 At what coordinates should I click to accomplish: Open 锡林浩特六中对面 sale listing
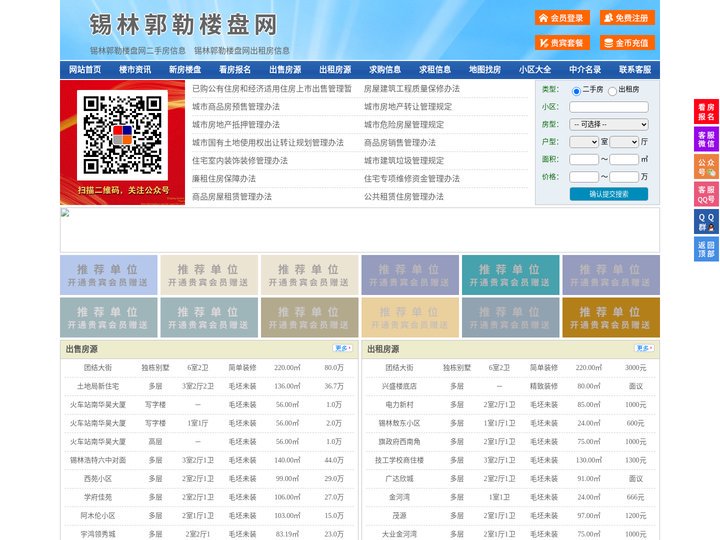[98, 460]
